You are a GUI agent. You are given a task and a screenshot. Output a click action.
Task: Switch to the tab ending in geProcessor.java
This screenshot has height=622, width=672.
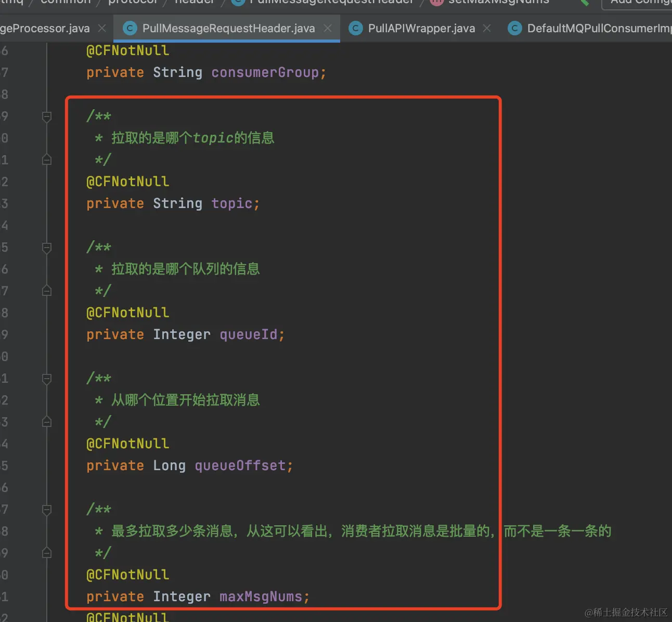point(45,29)
